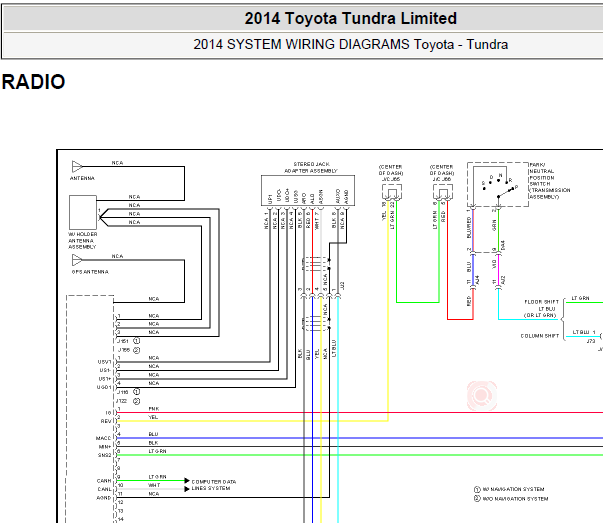
Task: Click the FLOOR SHIFT label
Action: coord(541,302)
